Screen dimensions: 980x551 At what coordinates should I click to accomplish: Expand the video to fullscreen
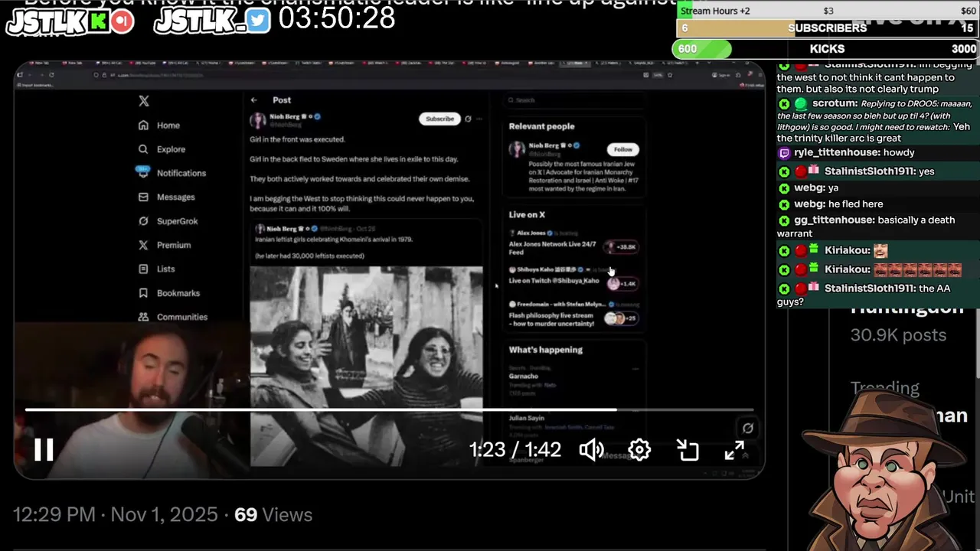pos(735,451)
